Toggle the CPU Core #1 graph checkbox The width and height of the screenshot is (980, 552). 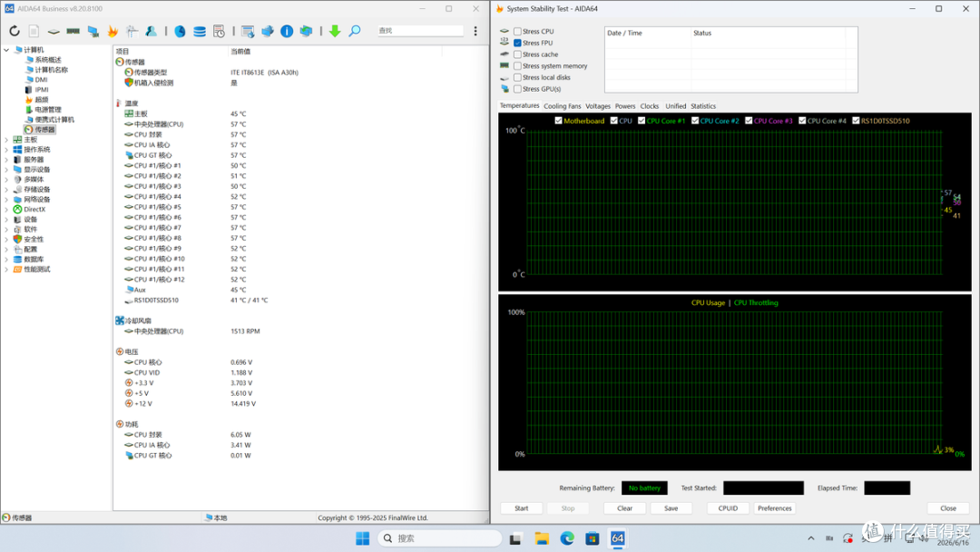click(x=642, y=121)
